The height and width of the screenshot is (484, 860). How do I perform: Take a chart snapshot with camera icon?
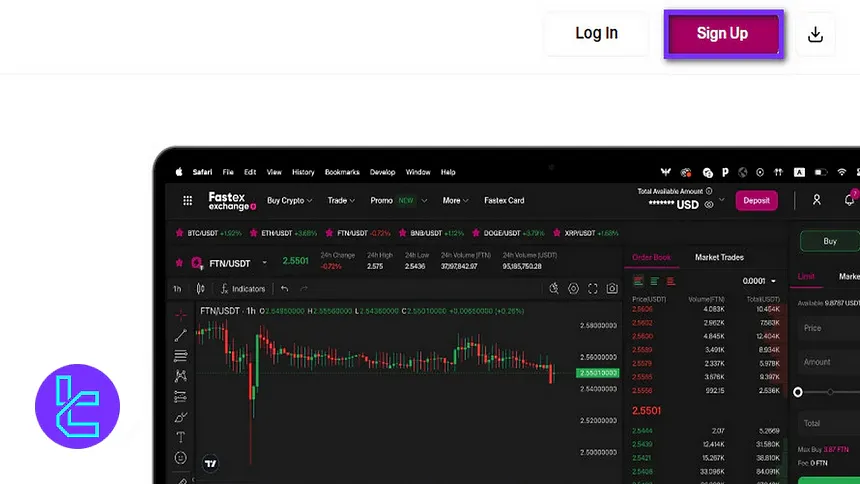tap(612, 289)
